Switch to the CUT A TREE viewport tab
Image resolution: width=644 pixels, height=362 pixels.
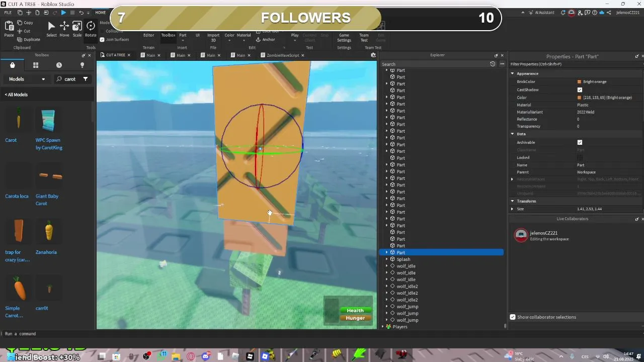click(x=115, y=55)
